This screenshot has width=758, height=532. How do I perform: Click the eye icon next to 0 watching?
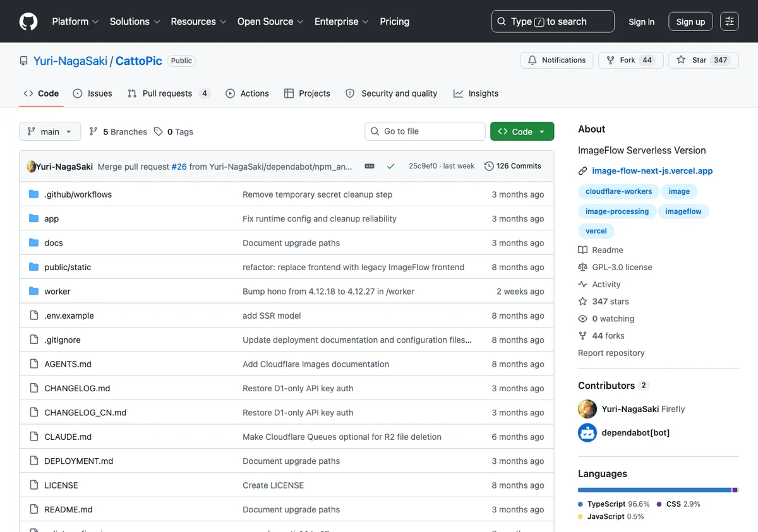[583, 319]
